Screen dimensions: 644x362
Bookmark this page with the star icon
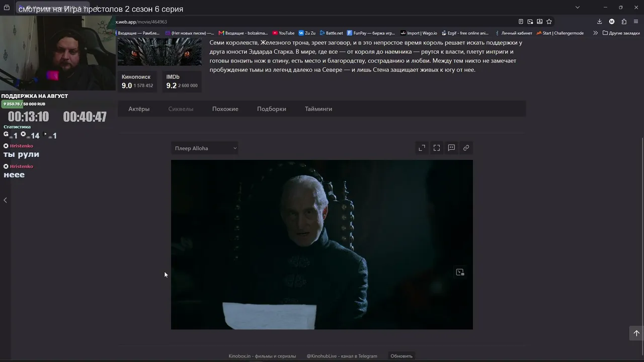pyautogui.click(x=549, y=22)
